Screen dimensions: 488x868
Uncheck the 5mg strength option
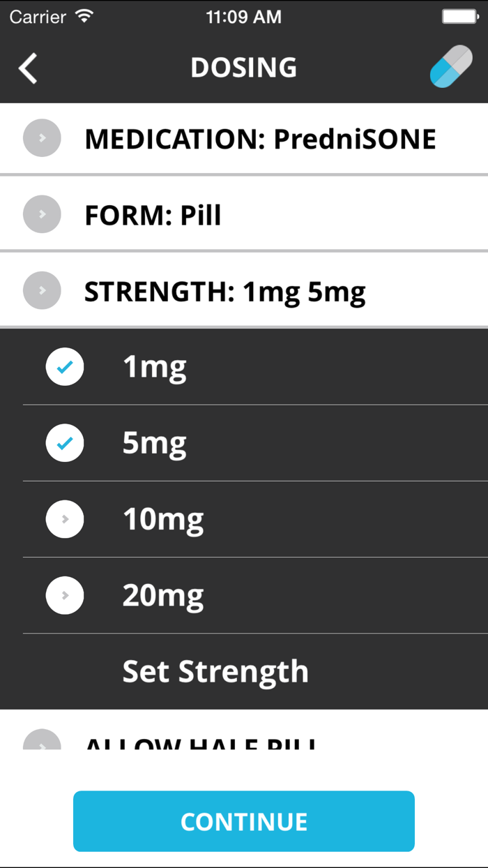(65, 442)
